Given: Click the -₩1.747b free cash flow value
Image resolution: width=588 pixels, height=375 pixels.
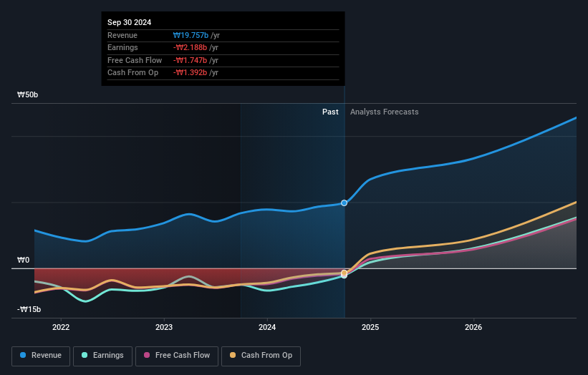Looking at the screenshot, I should pyautogui.click(x=190, y=60).
